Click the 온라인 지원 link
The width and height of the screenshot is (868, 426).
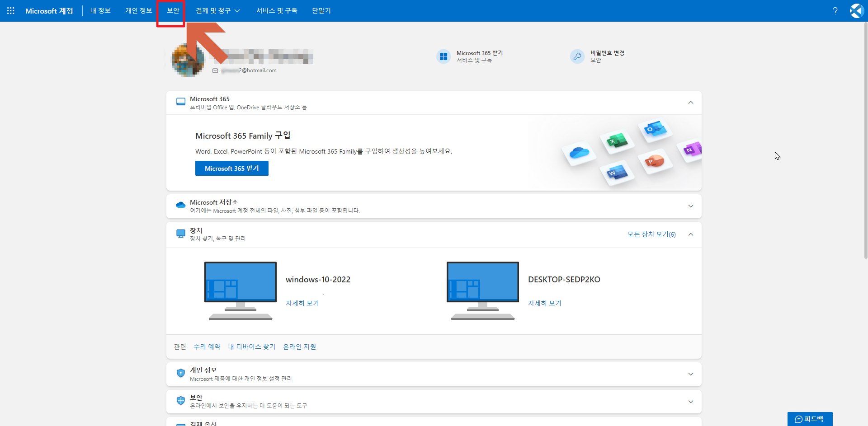[x=299, y=346]
